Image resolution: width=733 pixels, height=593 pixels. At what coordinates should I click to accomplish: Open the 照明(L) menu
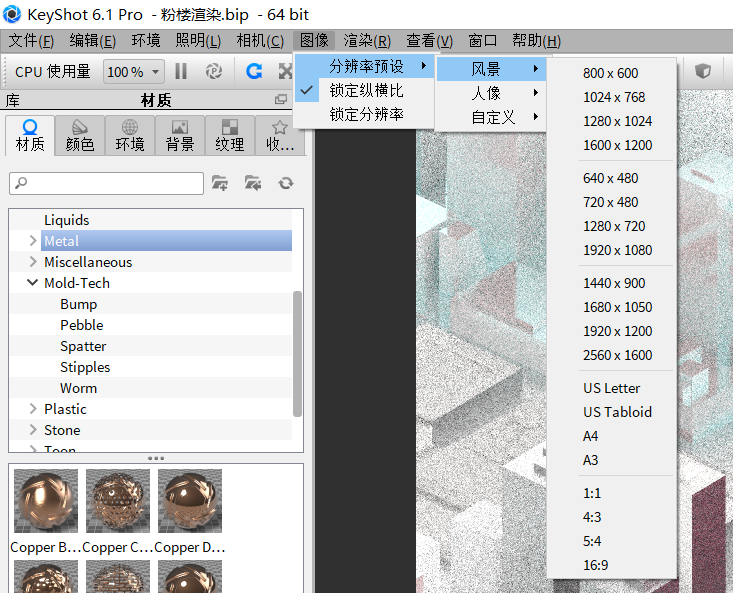tap(198, 41)
